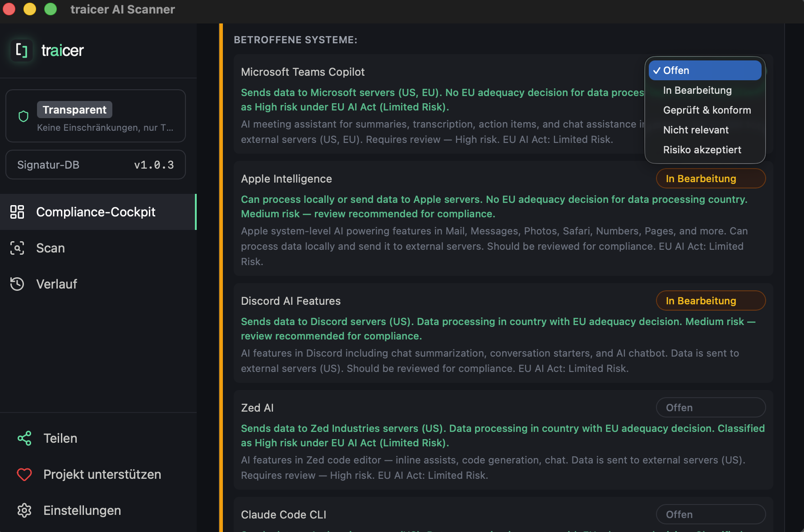Choose 'In Bearbeitung' from the open status menu

click(x=697, y=90)
